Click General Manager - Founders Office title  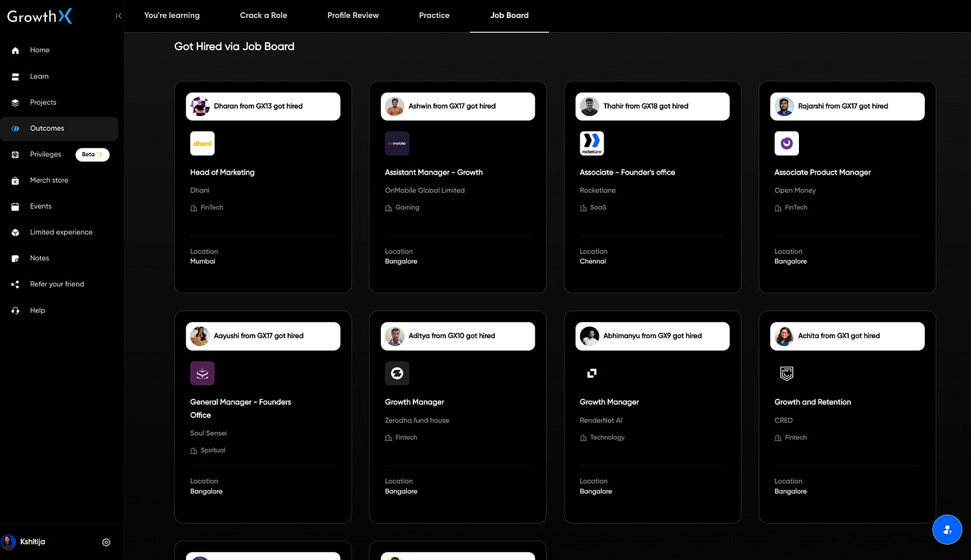click(x=241, y=408)
